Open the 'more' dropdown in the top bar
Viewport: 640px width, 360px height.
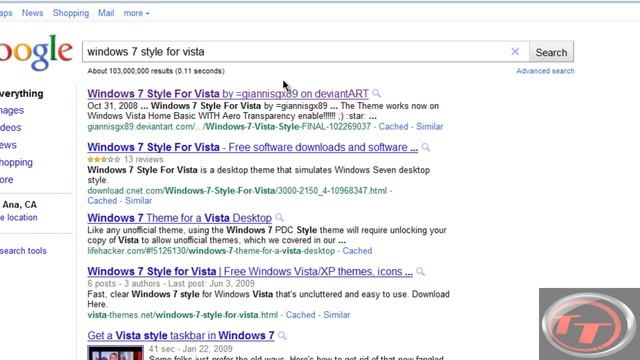pos(136,13)
